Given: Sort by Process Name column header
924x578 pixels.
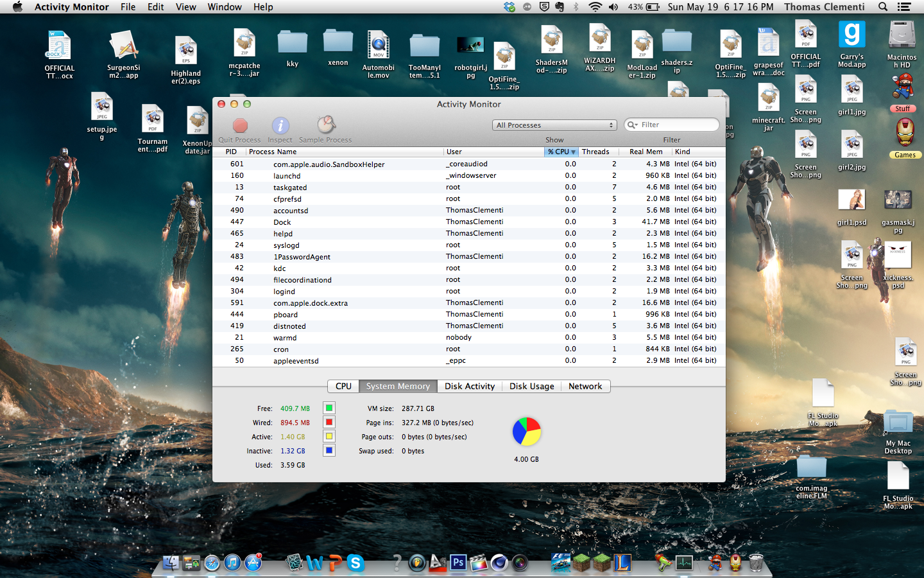Looking at the screenshot, I should (x=344, y=152).
